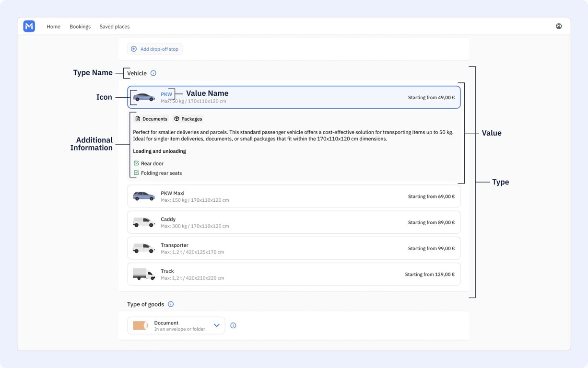Click the Rear door checkmark
Viewport: 588px width, 368px height.
(x=136, y=163)
